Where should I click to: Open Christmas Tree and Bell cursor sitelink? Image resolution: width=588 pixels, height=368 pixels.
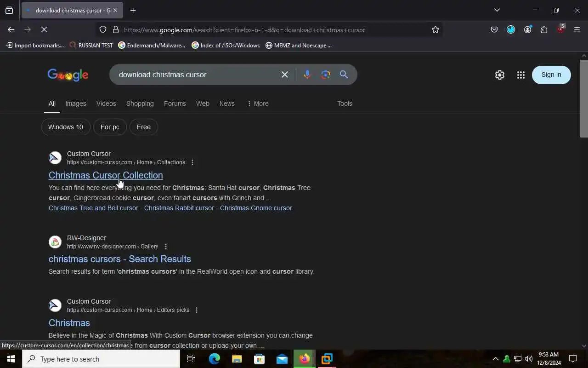click(93, 208)
